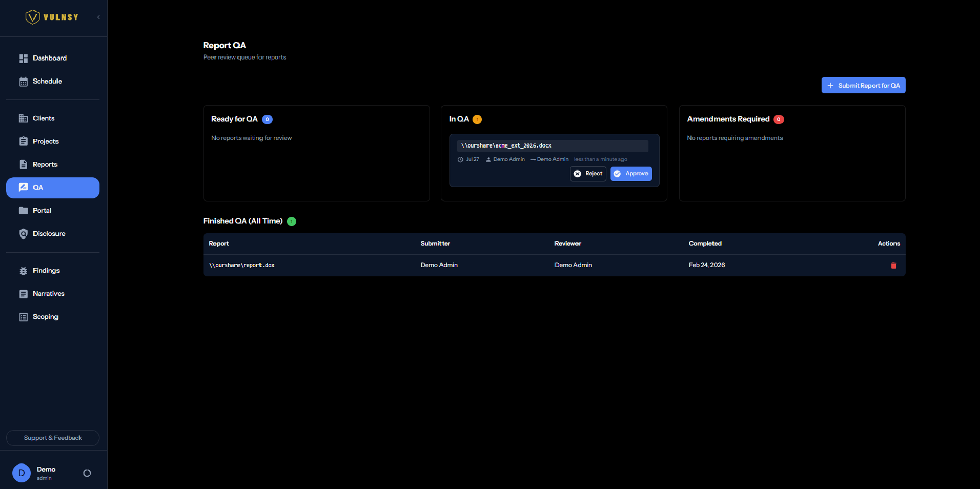Open the Scoping label in the sidebar
Viewport: 980px width, 489px height.
coord(46,317)
